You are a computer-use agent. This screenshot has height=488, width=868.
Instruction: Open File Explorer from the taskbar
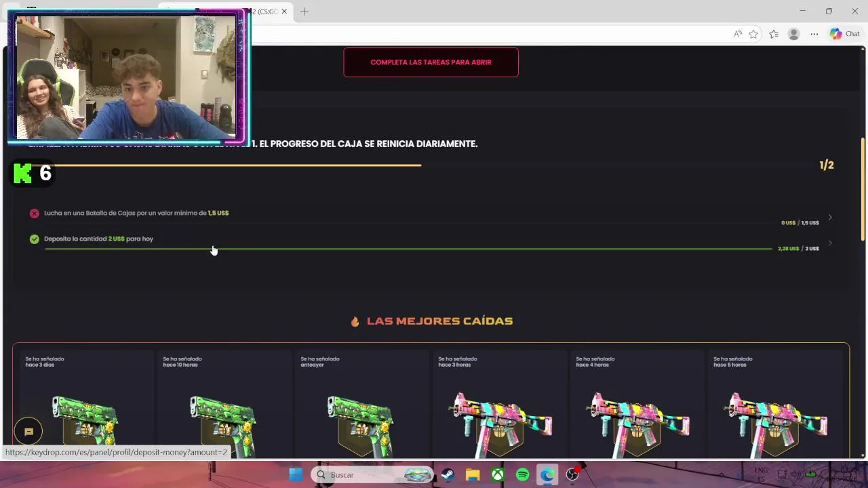click(x=473, y=475)
